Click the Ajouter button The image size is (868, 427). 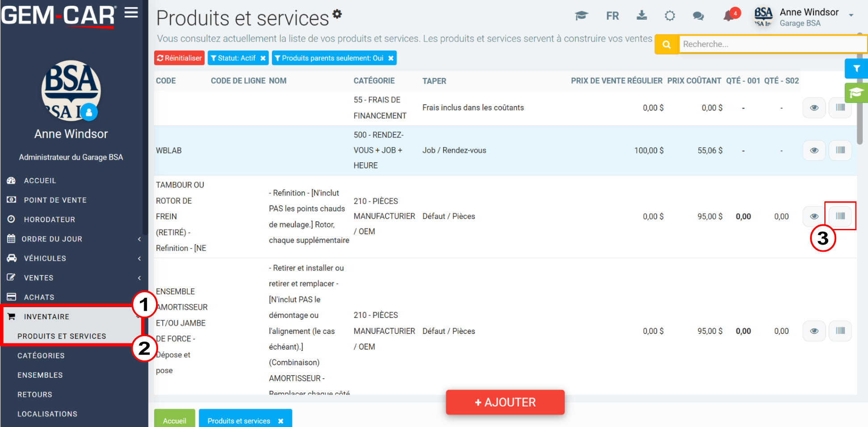[x=505, y=402]
